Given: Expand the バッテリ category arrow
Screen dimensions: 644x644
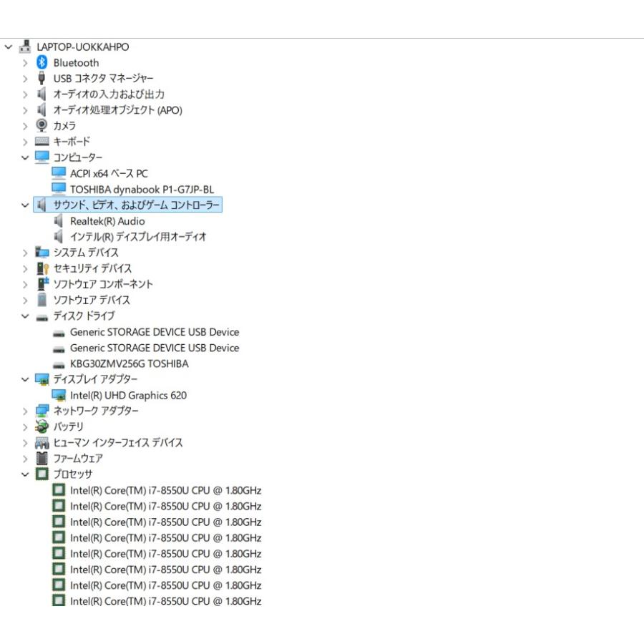Looking at the screenshot, I should 25,427.
